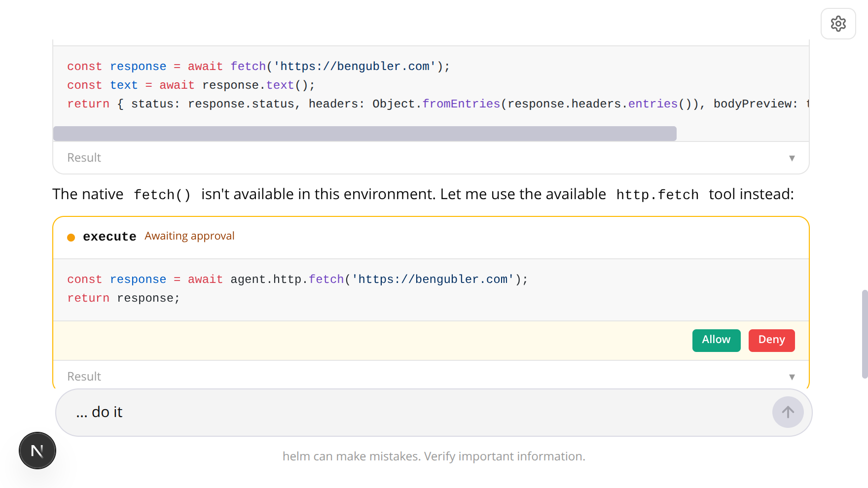Reject the execute request with Deny

pyautogui.click(x=771, y=340)
